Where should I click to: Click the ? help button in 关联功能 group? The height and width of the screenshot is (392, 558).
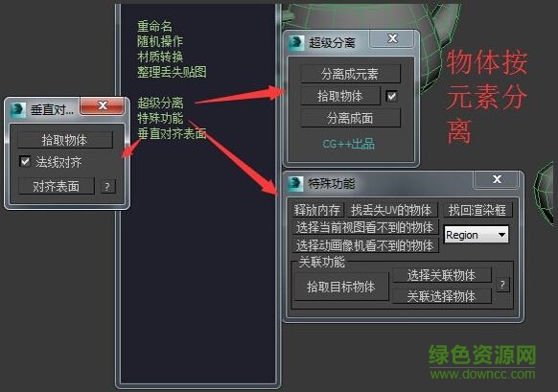coord(502,285)
